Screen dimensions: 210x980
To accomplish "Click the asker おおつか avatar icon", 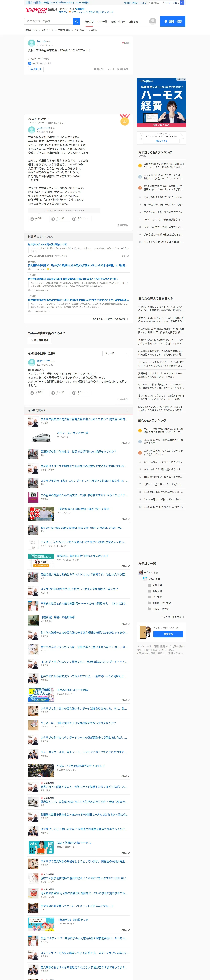I will tap(32, 43).
